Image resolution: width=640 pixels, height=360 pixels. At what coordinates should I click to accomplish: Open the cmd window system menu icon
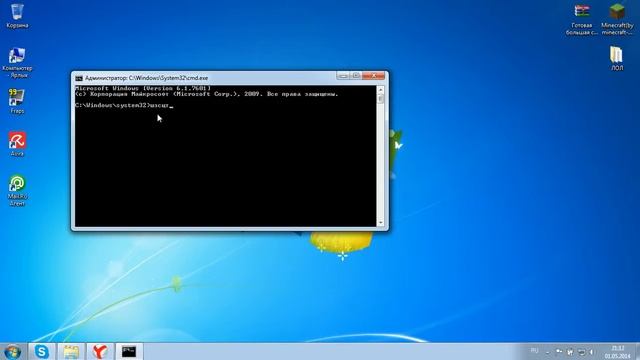79,78
